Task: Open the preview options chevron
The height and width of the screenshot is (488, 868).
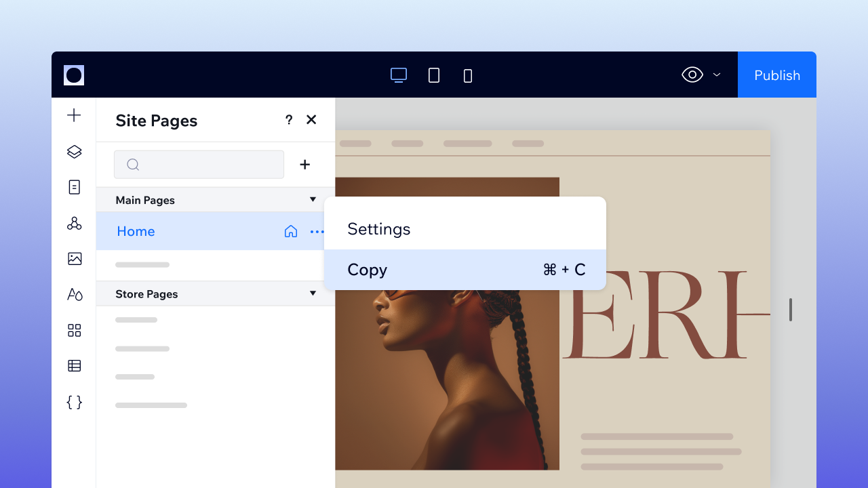Action: point(717,75)
